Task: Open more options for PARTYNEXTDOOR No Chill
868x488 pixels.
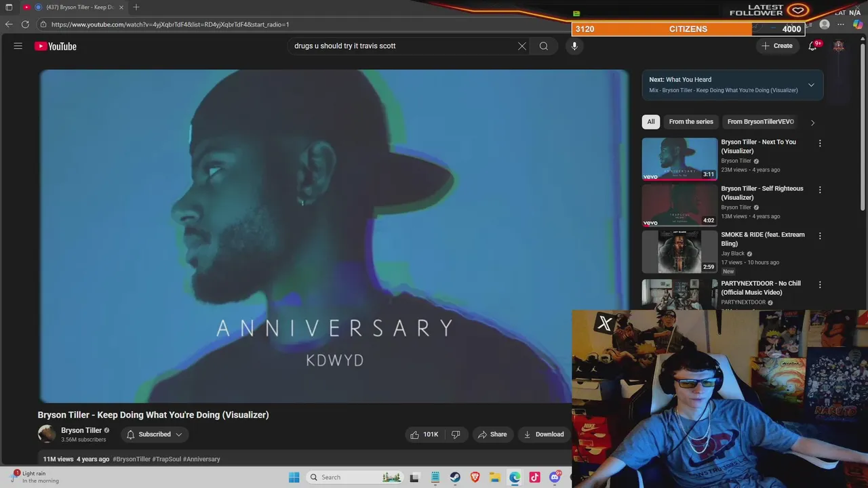Action: click(x=820, y=285)
